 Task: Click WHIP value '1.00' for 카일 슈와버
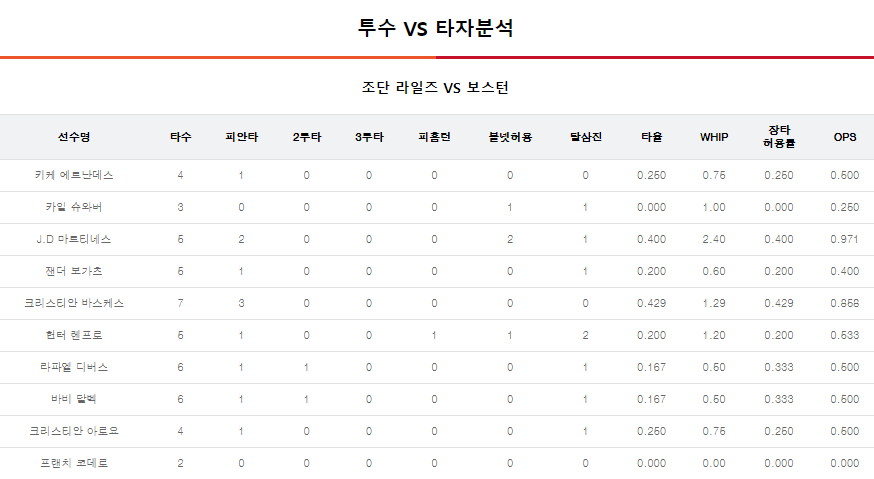714,207
